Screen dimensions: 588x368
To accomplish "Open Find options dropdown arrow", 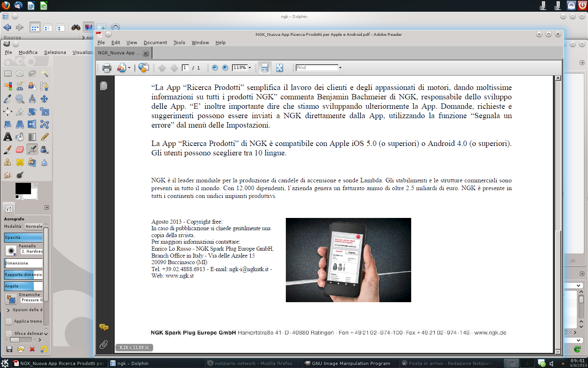I will (x=340, y=68).
